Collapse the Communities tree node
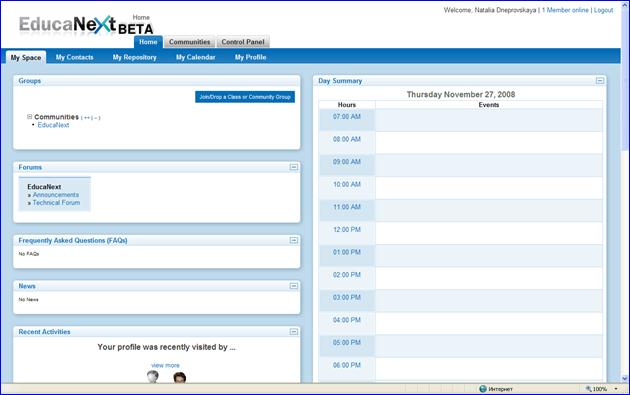 [29, 117]
